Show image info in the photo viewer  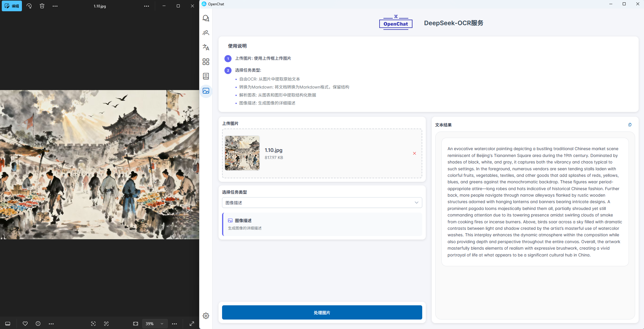[x=38, y=324]
